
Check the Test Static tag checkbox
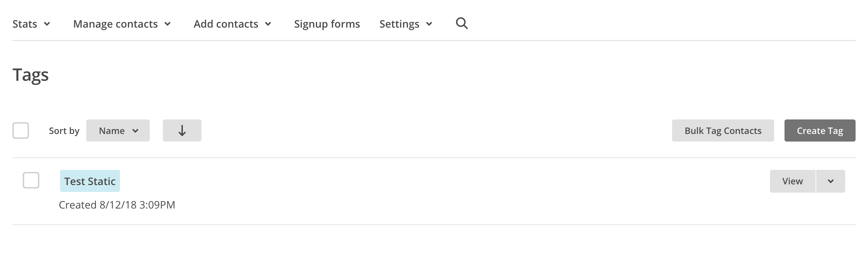[31, 180]
